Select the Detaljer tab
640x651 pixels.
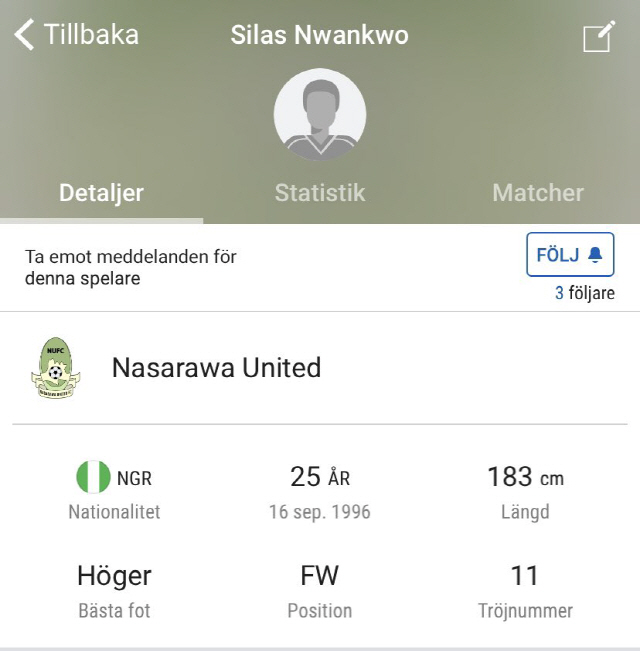[x=101, y=193]
